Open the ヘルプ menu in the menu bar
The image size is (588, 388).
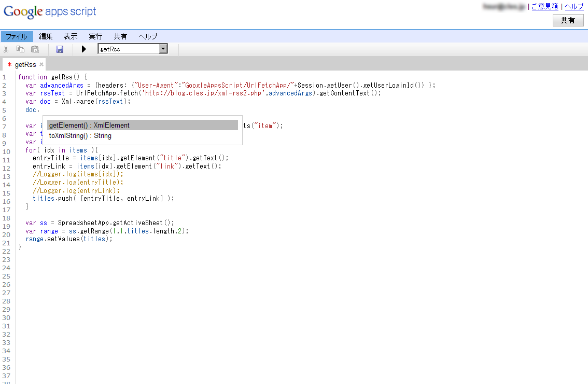click(x=147, y=36)
